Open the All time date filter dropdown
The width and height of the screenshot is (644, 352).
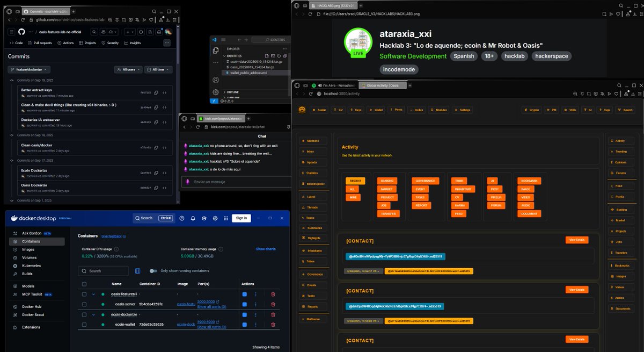[159, 69]
